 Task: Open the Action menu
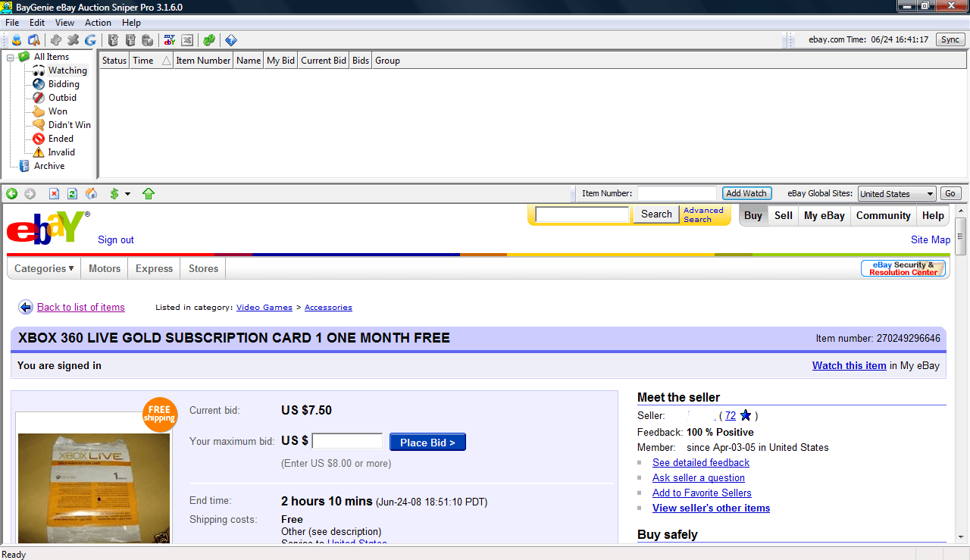click(x=98, y=22)
